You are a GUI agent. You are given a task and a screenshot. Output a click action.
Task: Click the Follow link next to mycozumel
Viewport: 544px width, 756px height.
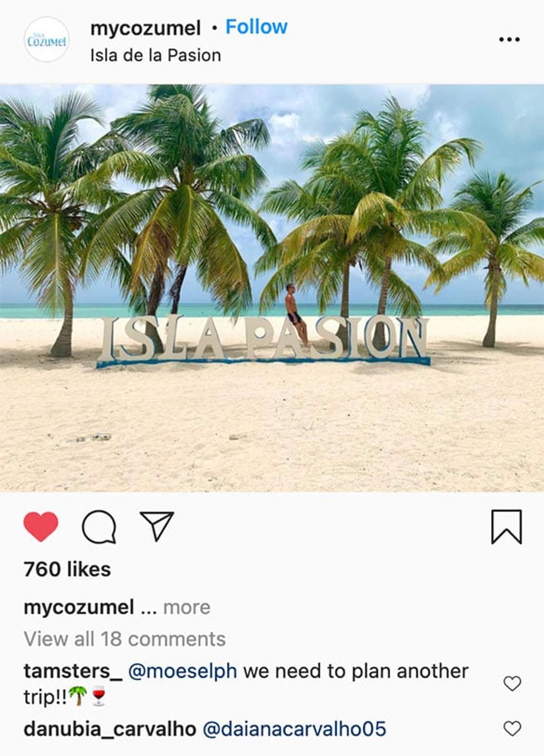pos(256,27)
